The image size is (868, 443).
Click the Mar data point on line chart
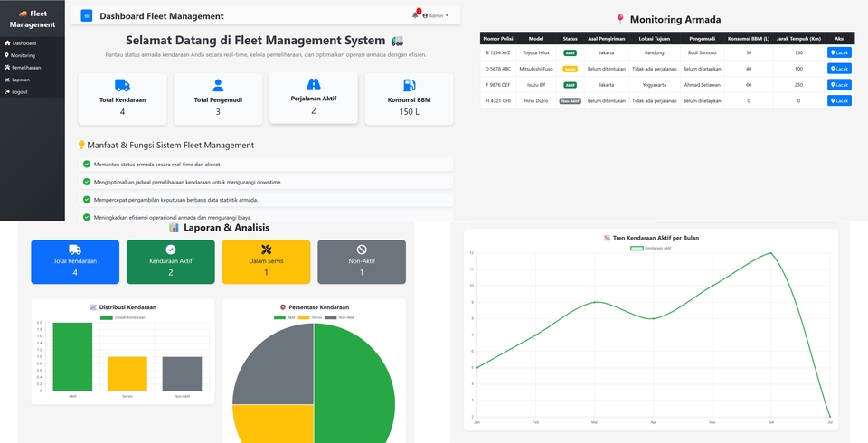(x=595, y=302)
